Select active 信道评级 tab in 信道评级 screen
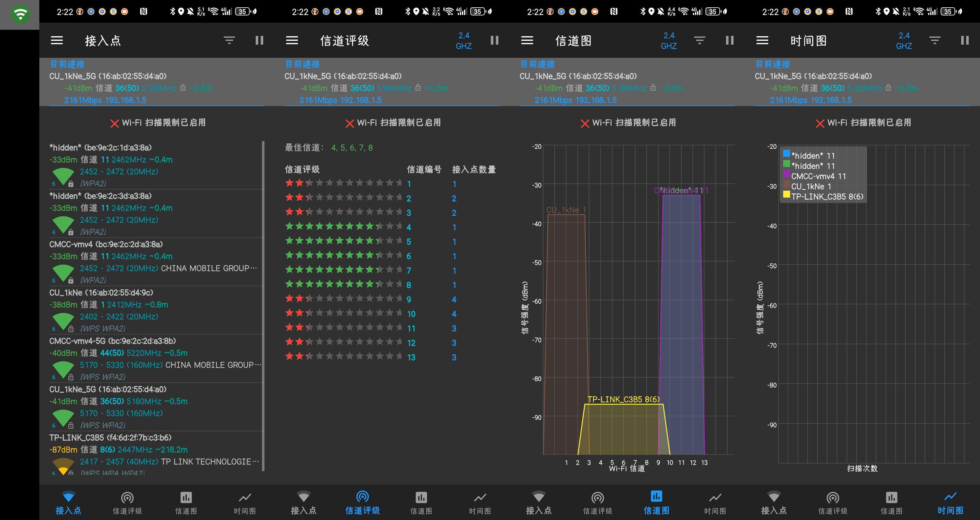The image size is (980, 520). coord(362,503)
